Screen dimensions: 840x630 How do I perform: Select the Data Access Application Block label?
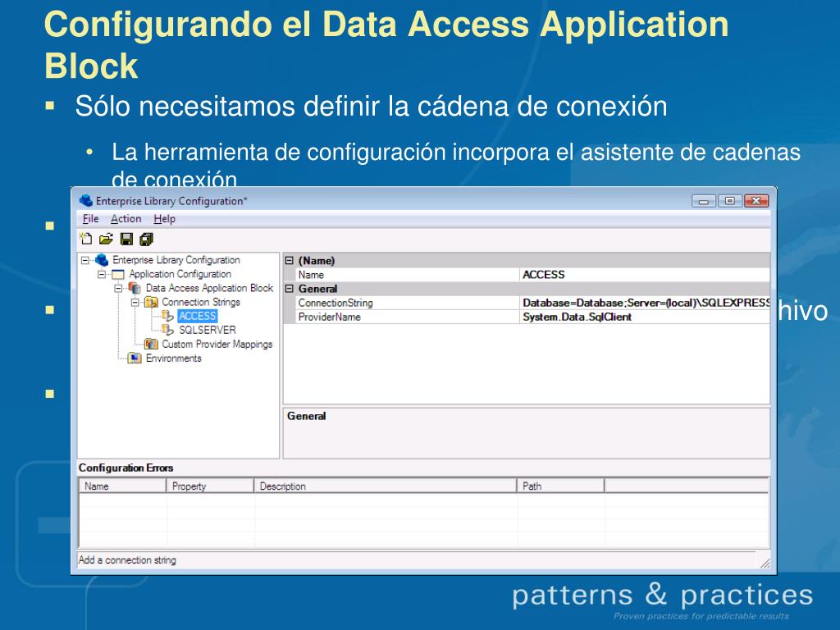[209, 288]
